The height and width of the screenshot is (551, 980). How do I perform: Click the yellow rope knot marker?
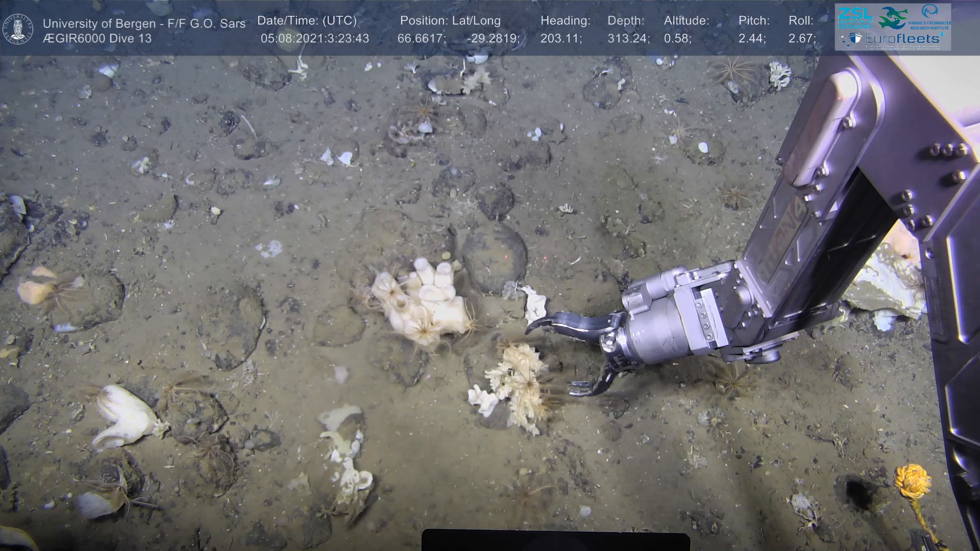click(912, 481)
